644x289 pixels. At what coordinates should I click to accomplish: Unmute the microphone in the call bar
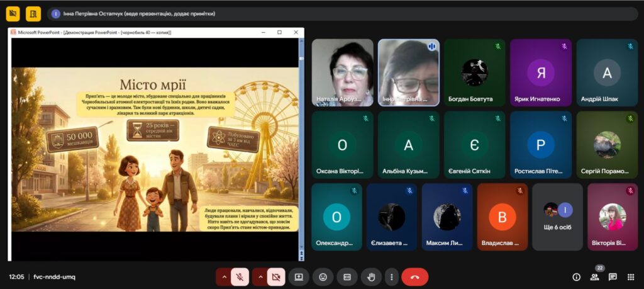[240, 276]
